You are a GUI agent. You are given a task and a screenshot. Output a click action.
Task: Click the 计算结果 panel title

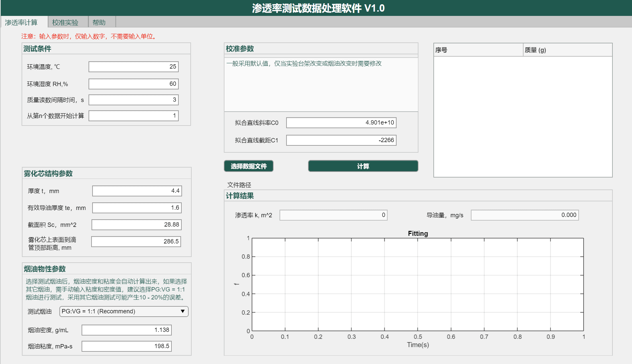coord(240,196)
